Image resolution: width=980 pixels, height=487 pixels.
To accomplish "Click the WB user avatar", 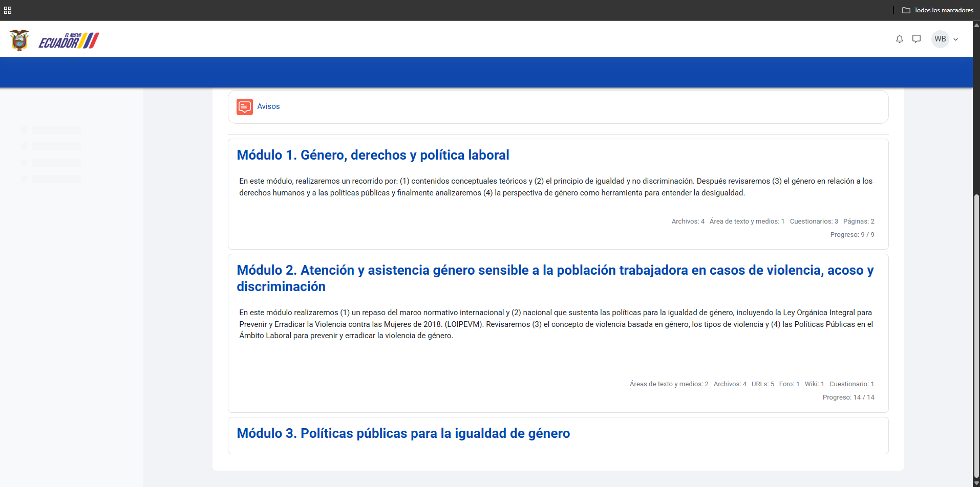I will click(x=940, y=39).
